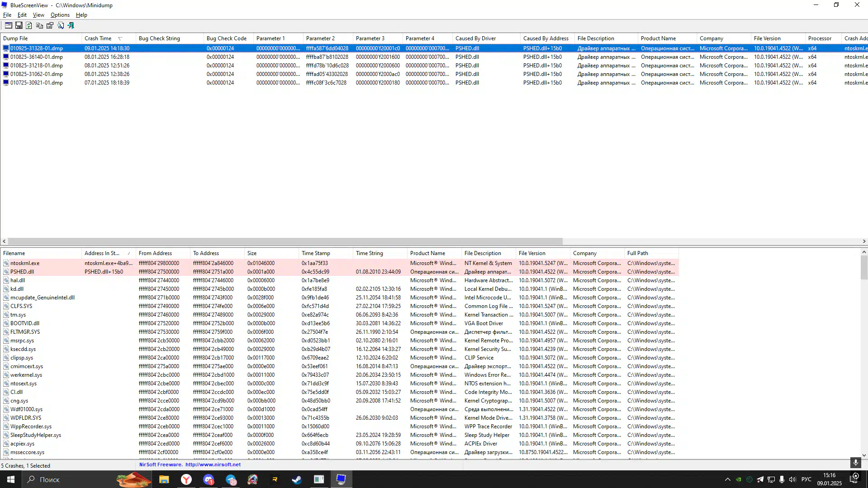Sort by Caused By Driver column header

click(x=486, y=38)
